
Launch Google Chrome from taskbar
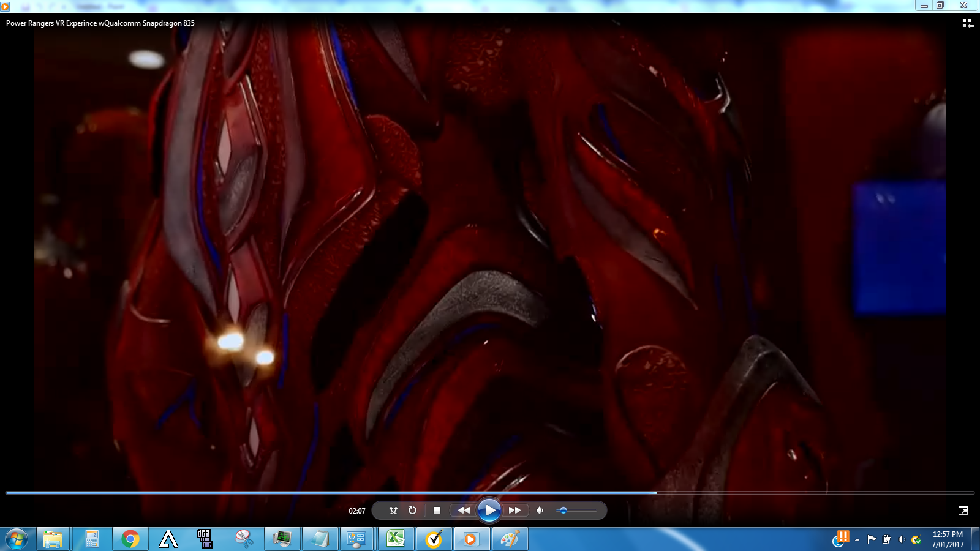click(130, 539)
